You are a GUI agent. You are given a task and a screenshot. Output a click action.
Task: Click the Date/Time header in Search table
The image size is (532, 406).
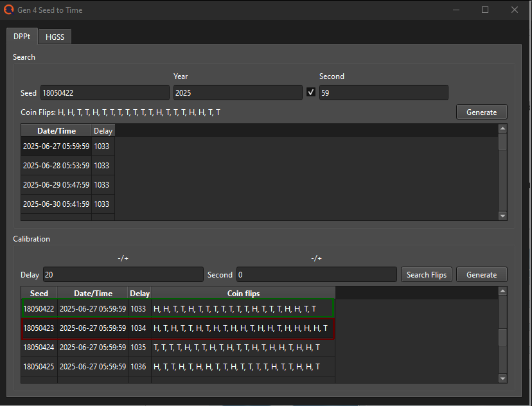pos(57,130)
